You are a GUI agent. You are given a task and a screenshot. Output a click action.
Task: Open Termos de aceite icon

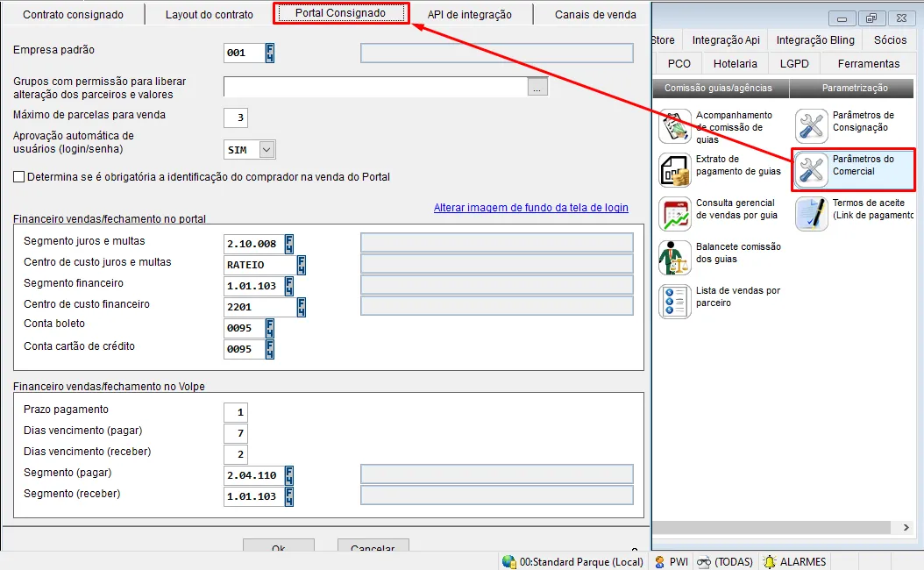coord(812,214)
